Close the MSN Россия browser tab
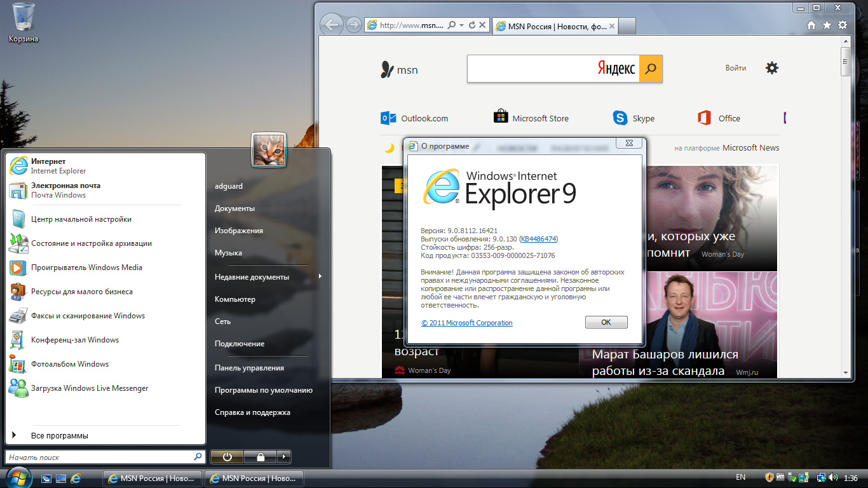The height and width of the screenshot is (488, 868). 612,27
